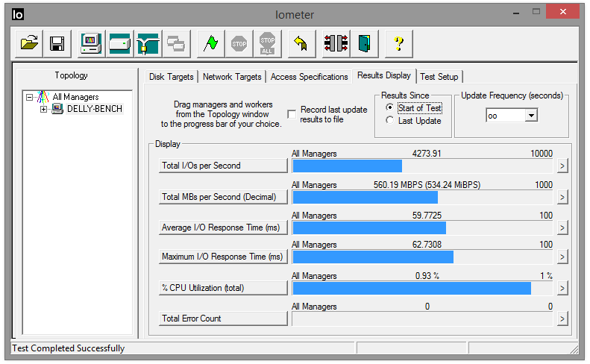The image size is (590, 364).
Task: Click the Total I/Os per Second button
Action: (223, 166)
